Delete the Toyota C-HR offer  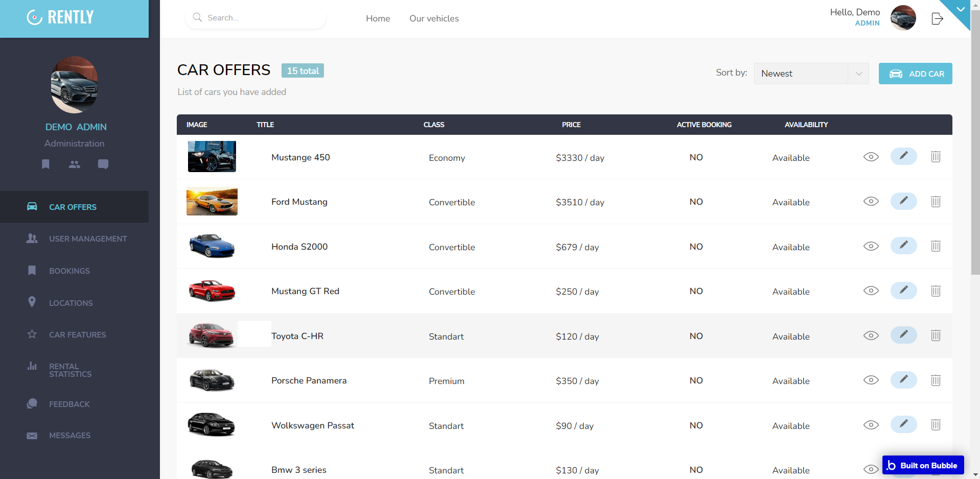[936, 336]
